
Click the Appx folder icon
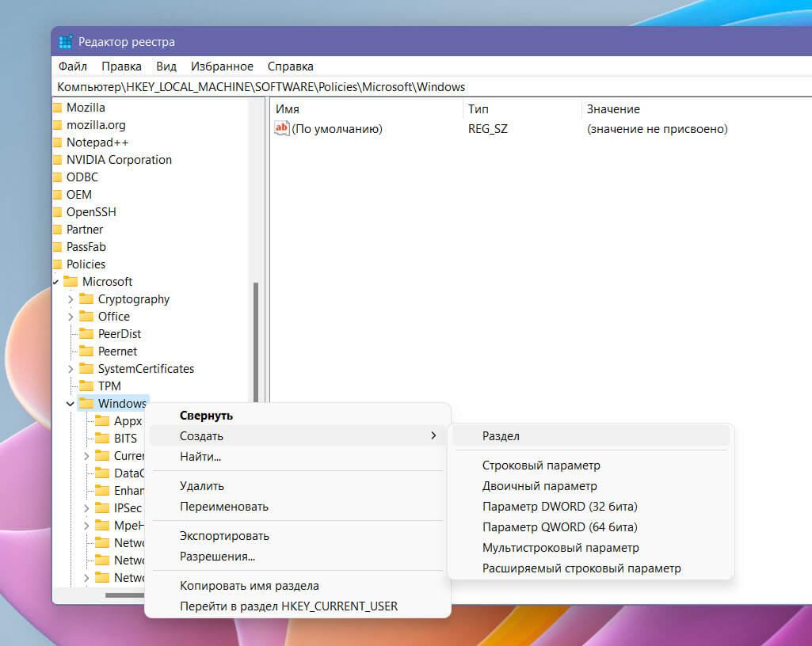pyautogui.click(x=102, y=421)
